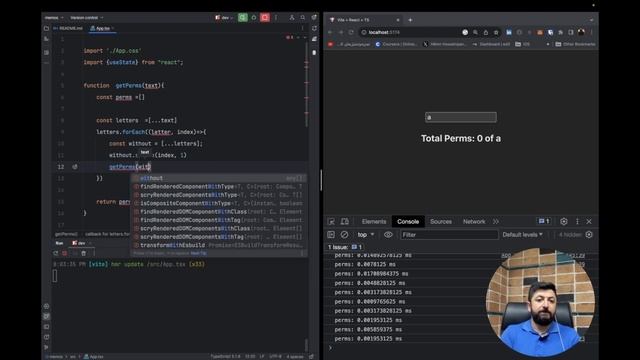Open the code-with-me user icon in WebStorm

pos(292,18)
